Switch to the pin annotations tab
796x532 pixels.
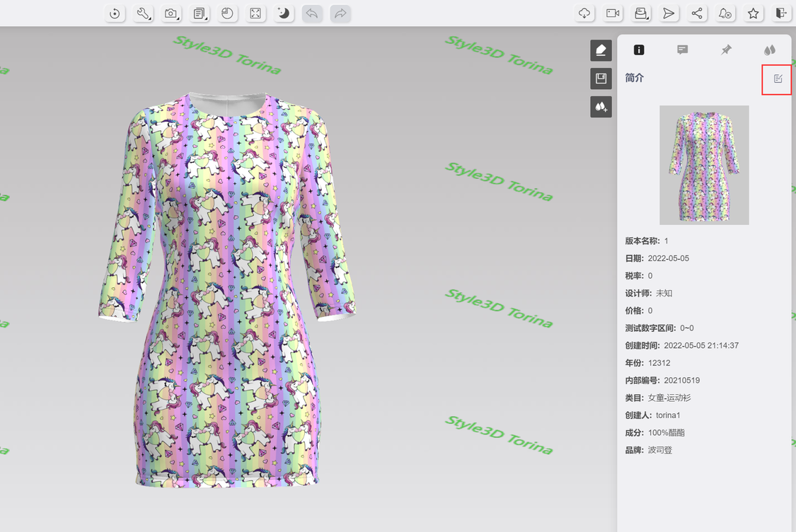726,50
